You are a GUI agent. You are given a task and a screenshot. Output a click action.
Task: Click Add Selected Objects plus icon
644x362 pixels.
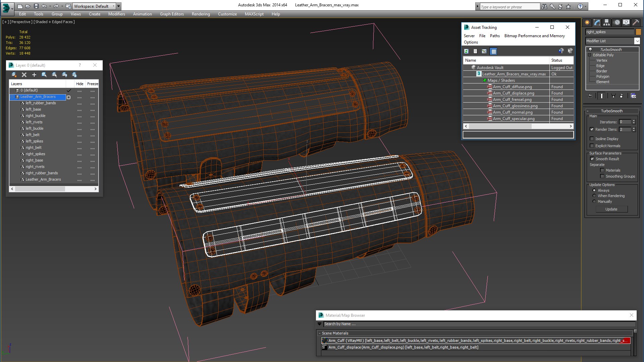click(x=34, y=75)
